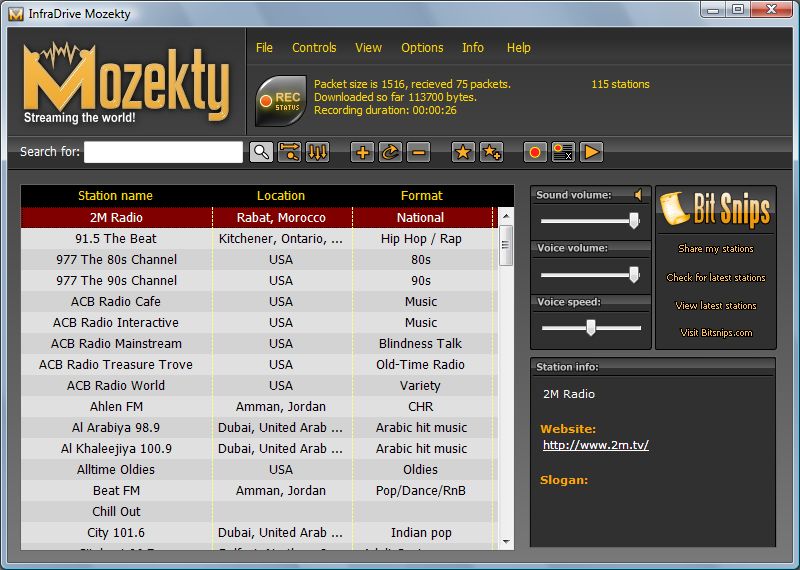Click the Sound volume slider handle
This screenshot has width=800, height=570.
pos(634,221)
